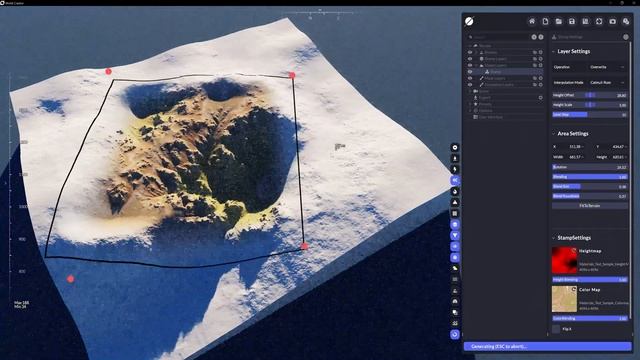Image resolution: width=640 pixels, height=360 pixels.
Task: Click the funnel-shaped icon in viewport toolbar
Action: (x=455, y=236)
